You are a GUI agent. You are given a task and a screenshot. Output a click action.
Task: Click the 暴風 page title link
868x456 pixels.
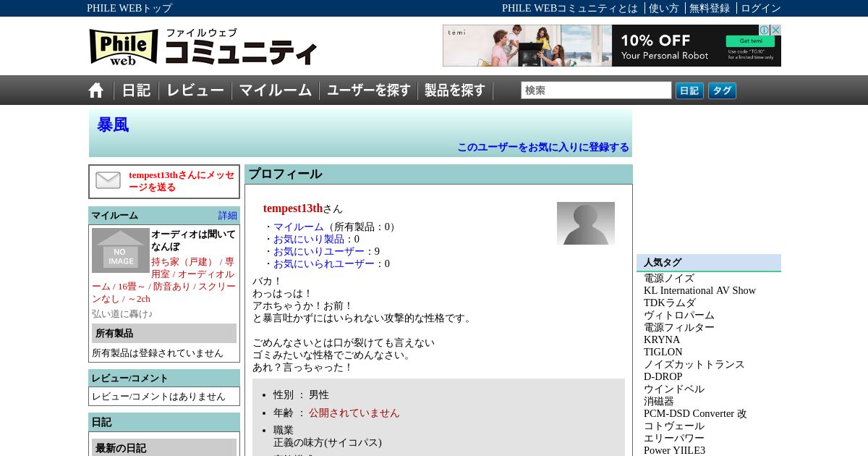113,125
